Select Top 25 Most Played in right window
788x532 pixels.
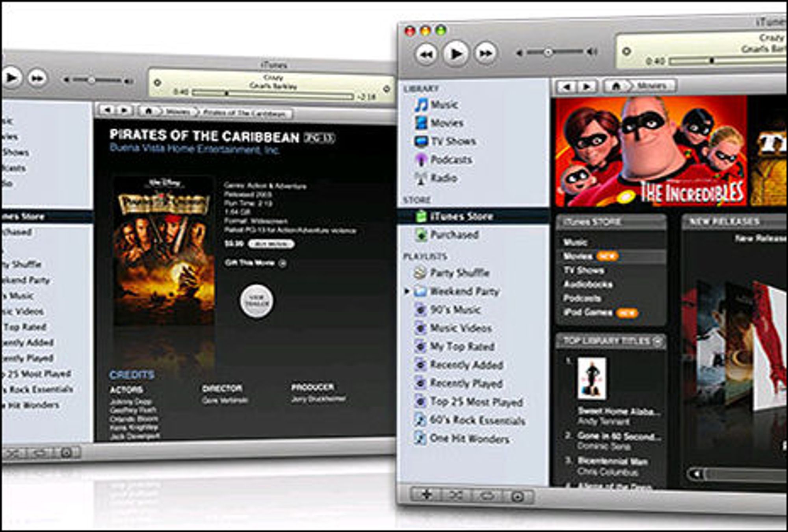point(469,402)
